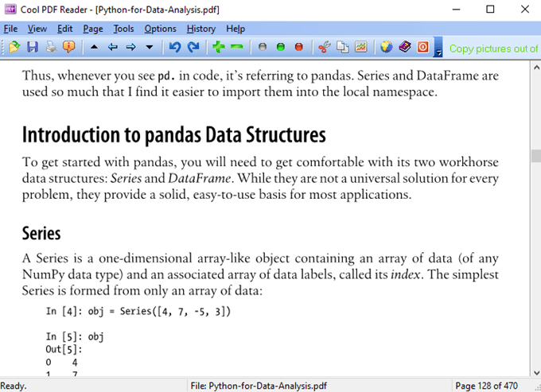Click the green 'Copy pictures out of' link
541x392 pixels.
click(x=494, y=49)
